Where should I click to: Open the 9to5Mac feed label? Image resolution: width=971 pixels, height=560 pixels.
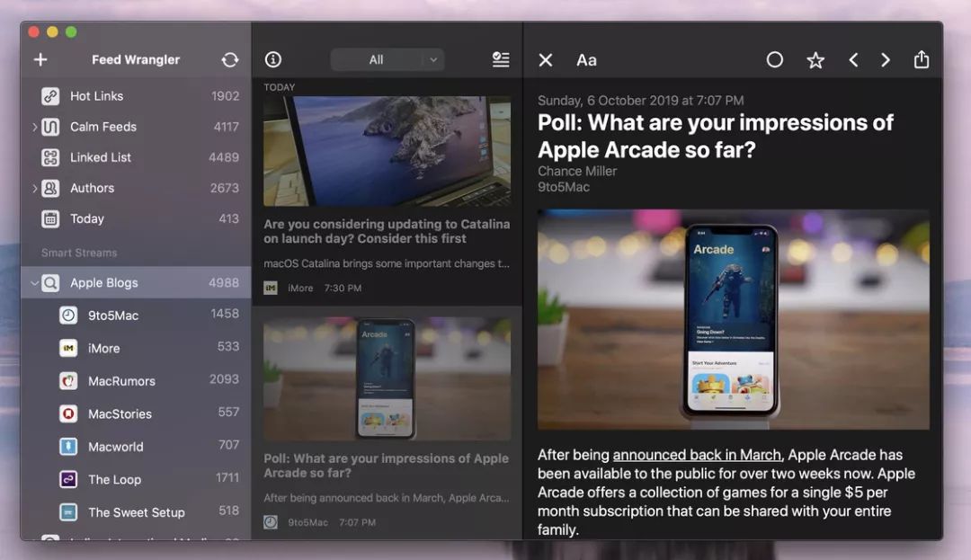pyautogui.click(x=113, y=315)
